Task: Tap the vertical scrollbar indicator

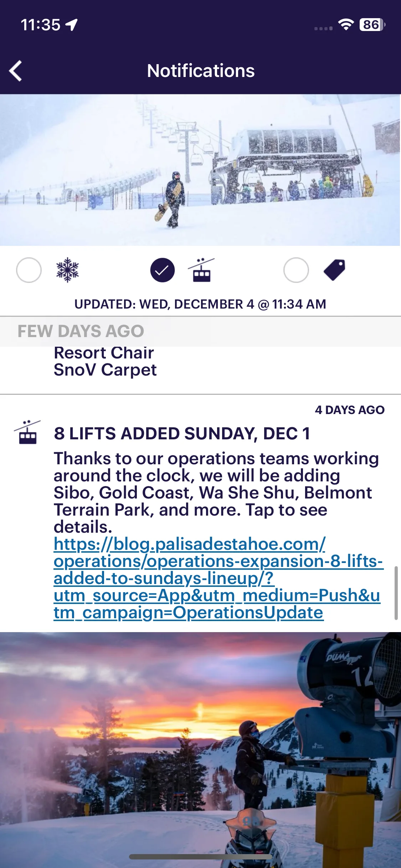Action: [x=396, y=593]
